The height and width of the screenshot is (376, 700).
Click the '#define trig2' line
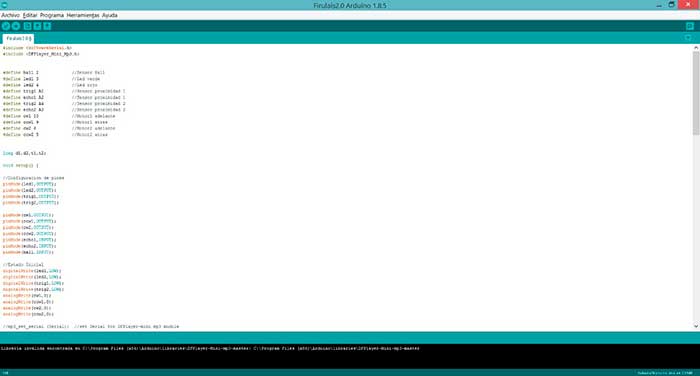pos(23,104)
